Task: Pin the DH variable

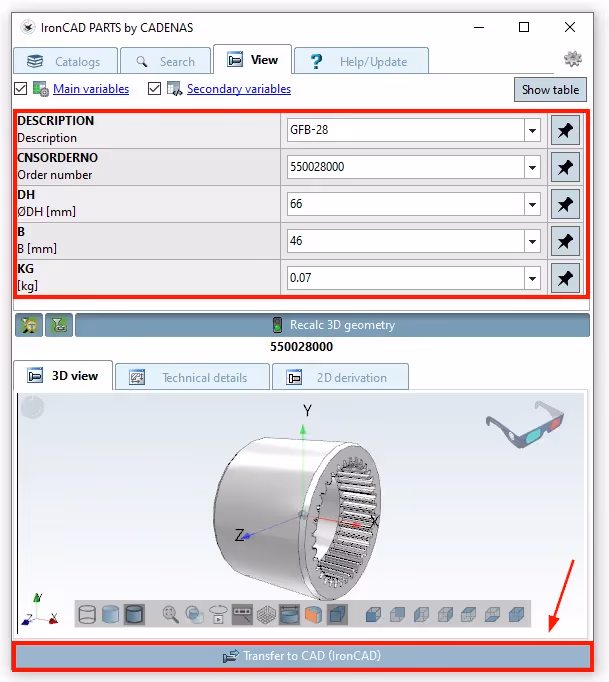Action: click(565, 204)
